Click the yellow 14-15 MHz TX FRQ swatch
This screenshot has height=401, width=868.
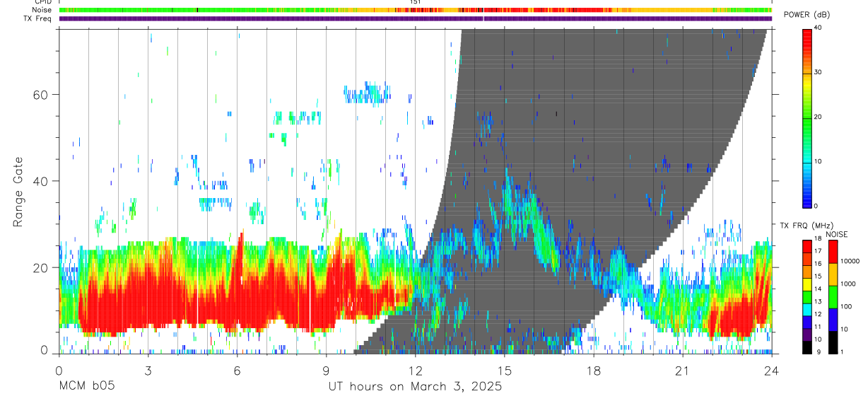click(807, 284)
